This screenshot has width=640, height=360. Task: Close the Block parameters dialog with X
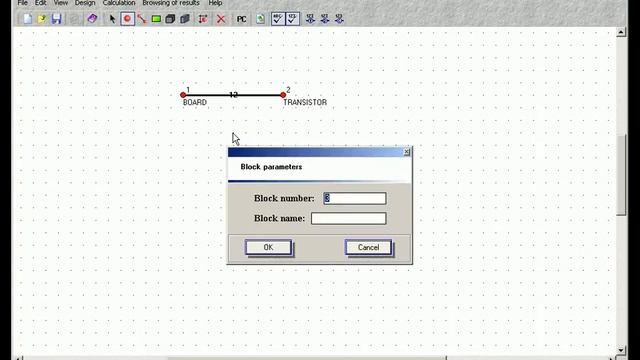pyautogui.click(x=407, y=152)
